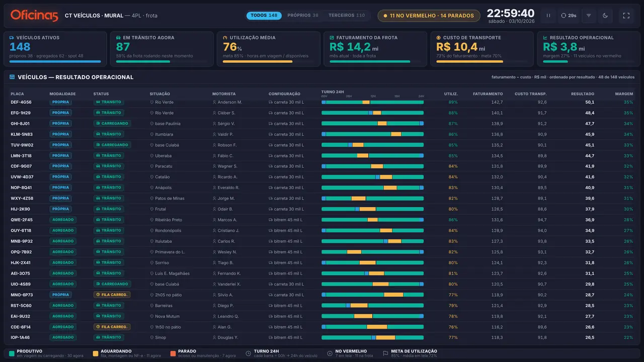
Task: Click the clock icon beside Turno 24h legend
Action: (x=249, y=353)
